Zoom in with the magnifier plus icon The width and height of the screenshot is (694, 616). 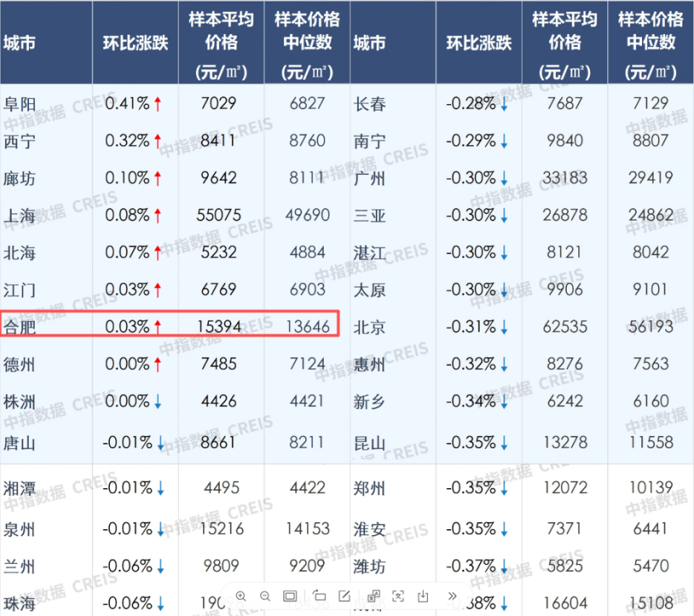click(x=241, y=596)
